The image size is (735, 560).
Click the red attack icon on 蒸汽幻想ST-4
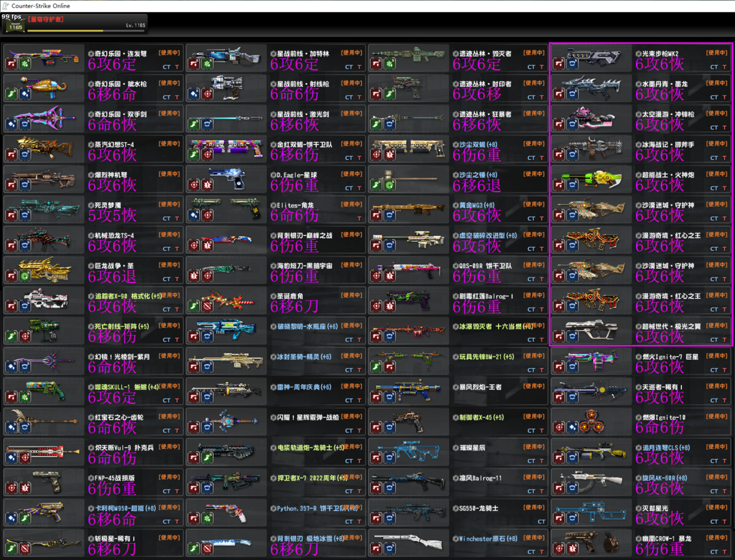click(x=12, y=154)
